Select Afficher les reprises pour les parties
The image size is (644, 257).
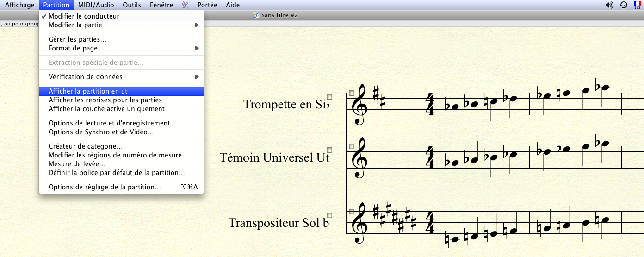121,100
